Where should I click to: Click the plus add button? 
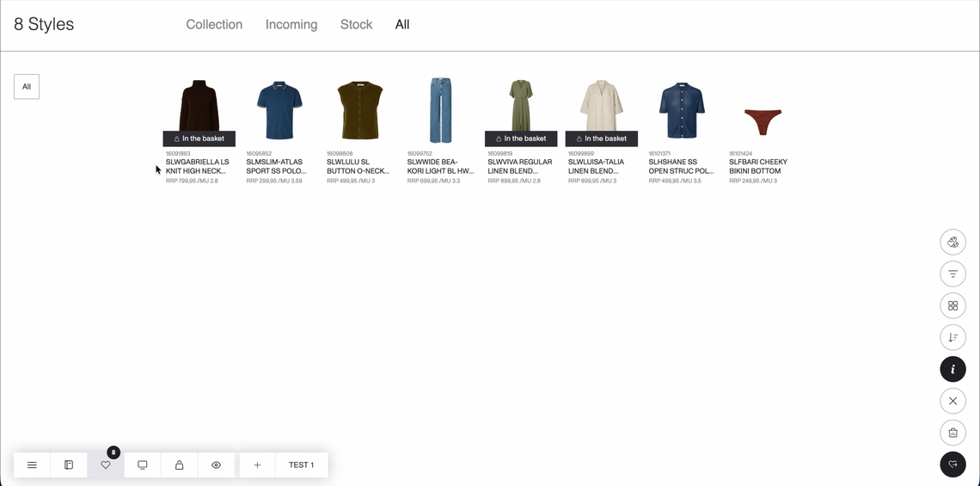click(257, 465)
